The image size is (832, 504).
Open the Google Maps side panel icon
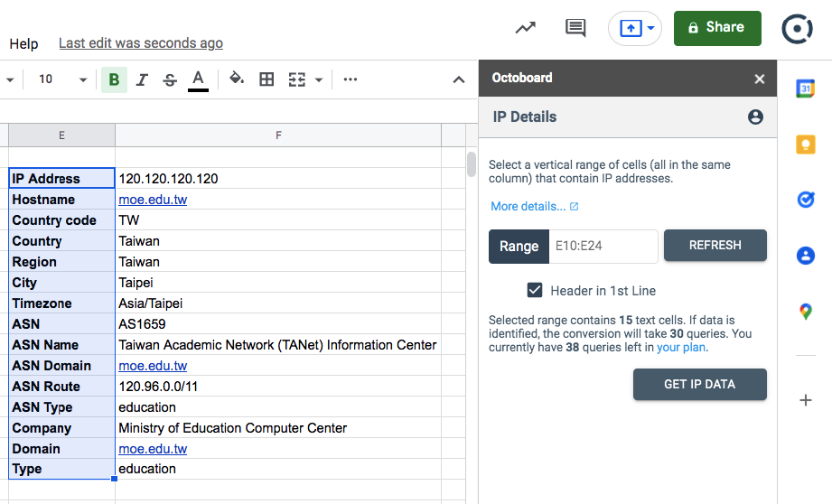point(806,312)
